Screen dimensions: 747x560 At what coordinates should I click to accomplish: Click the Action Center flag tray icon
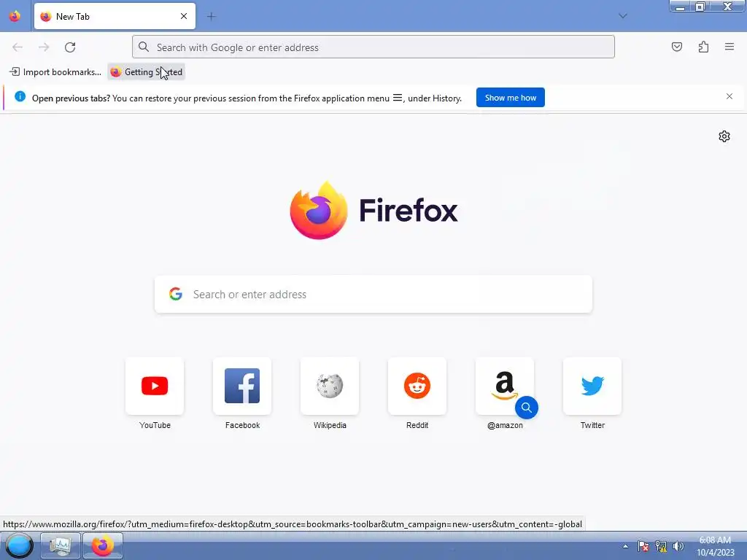pos(643,546)
